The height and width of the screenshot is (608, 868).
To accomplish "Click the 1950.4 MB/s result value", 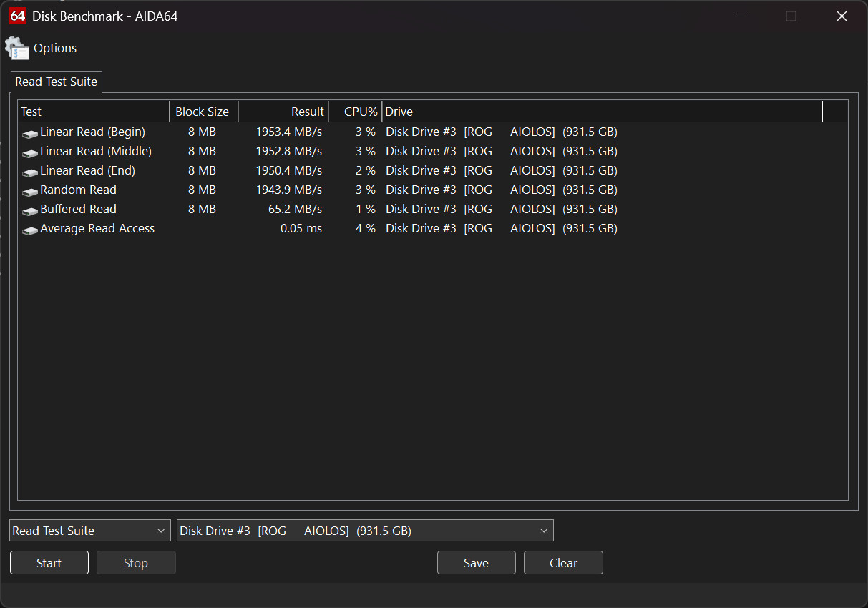I will [288, 170].
